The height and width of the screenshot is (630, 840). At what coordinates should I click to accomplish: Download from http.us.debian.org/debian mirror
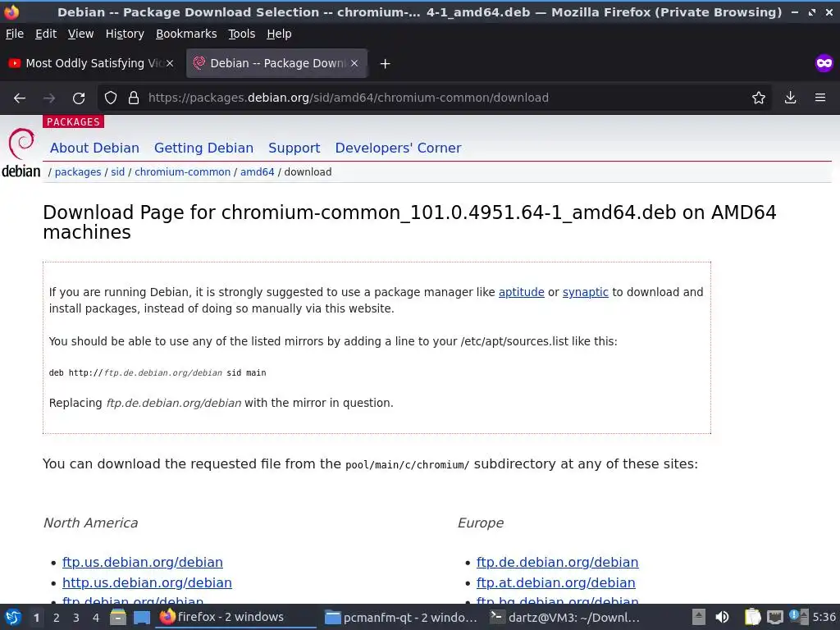[x=147, y=582]
